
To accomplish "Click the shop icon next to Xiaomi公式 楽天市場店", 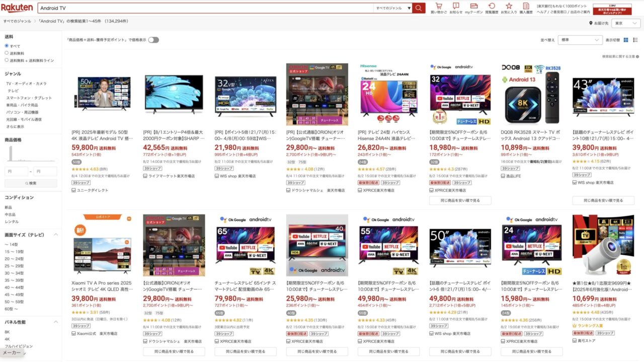I will tap(73, 333).
